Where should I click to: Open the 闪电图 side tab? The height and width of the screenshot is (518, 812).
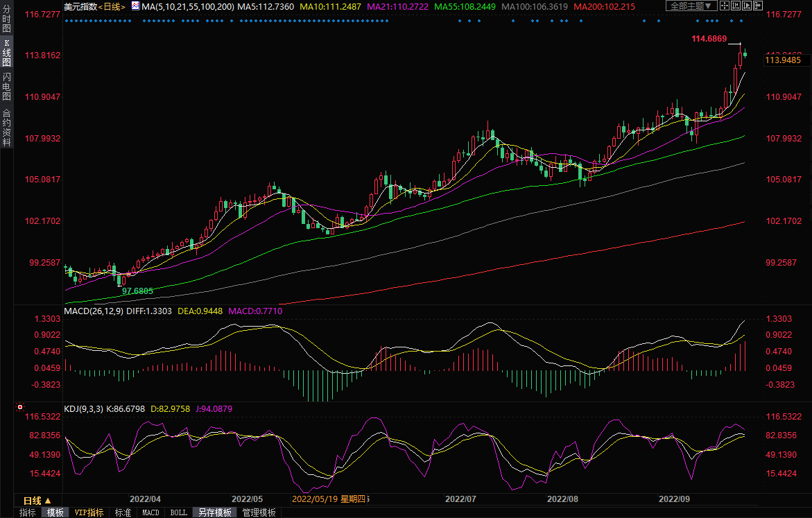tap(6, 87)
